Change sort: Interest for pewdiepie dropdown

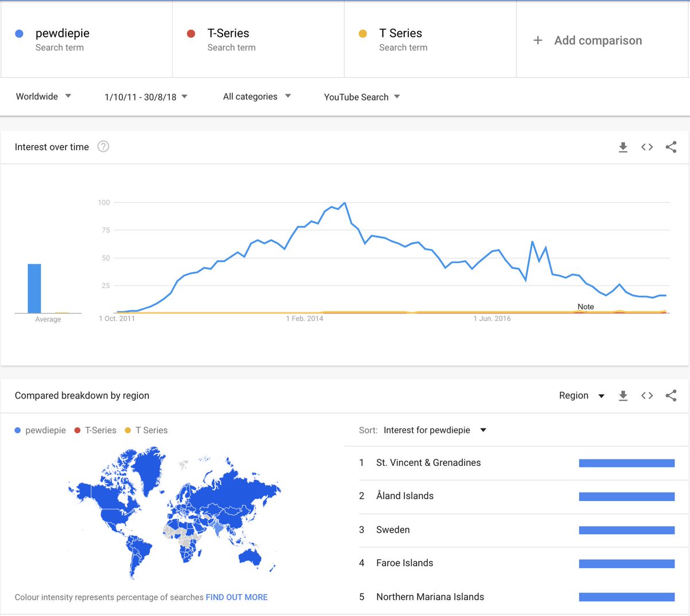tap(435, 430)
